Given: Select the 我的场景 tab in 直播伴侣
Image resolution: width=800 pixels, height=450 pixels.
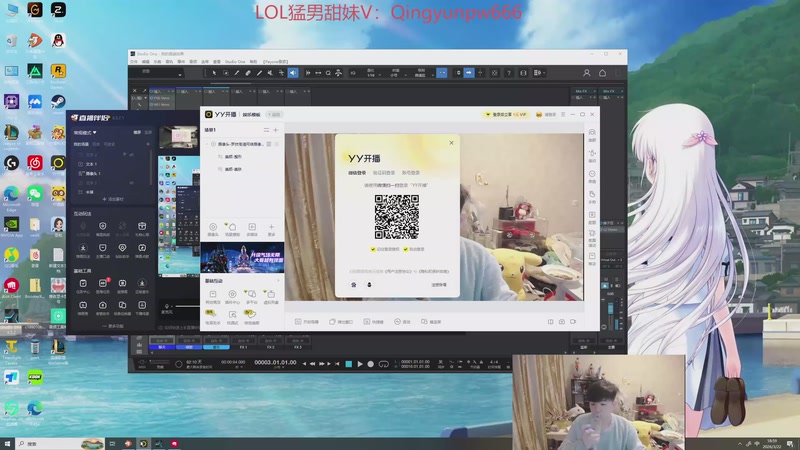Looking at the screenshot, I should [81, 144].
